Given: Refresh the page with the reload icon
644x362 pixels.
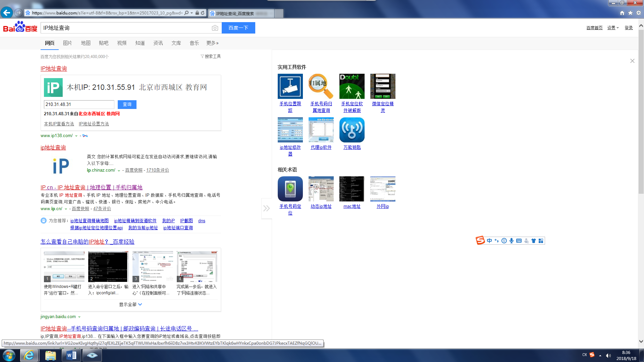Looking at the screenshot, I should click(x=203, y=13).
